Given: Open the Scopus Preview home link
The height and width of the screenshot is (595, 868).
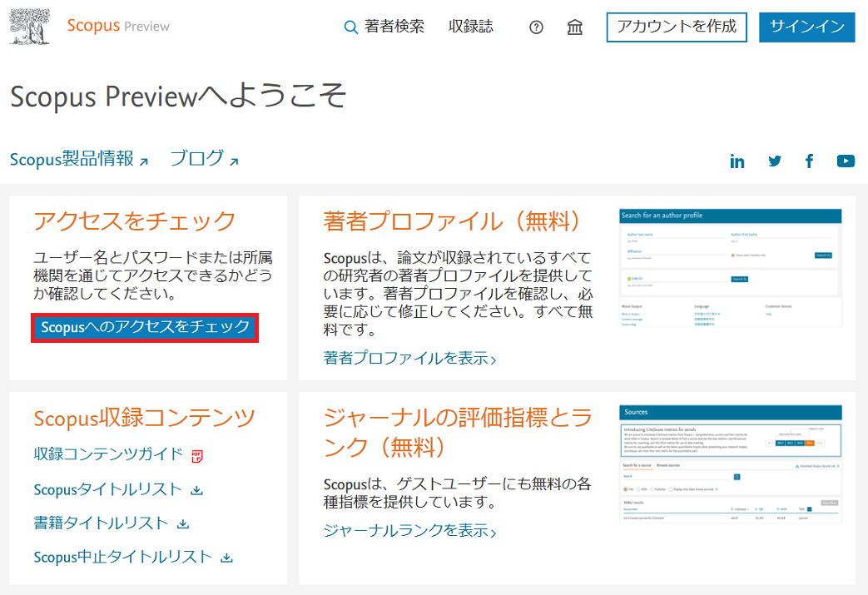Looking at the screenshot, I should point(118,26).
